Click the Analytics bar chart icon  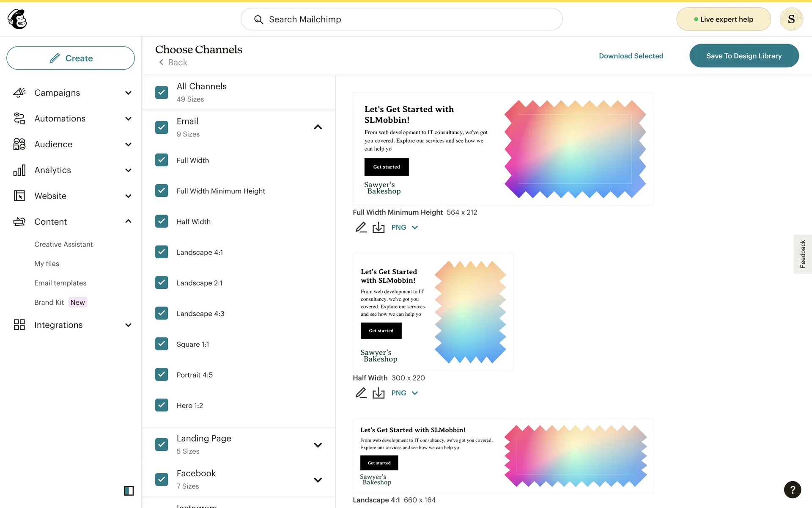19,170
